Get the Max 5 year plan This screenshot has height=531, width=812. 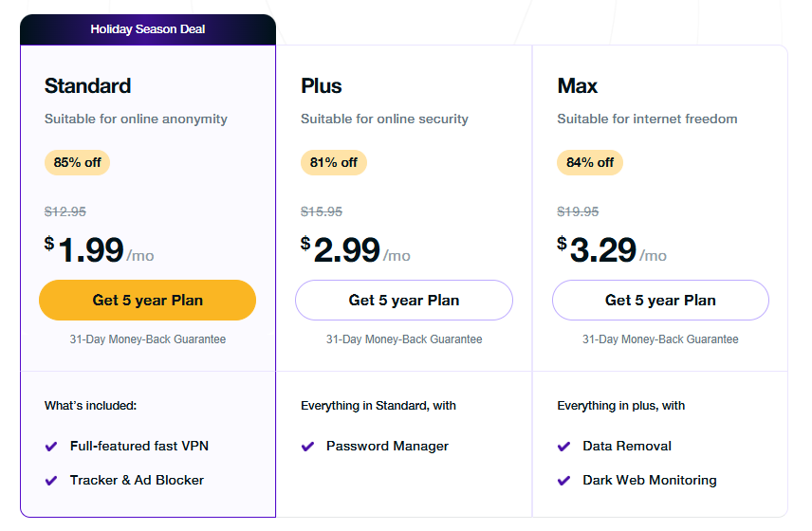point(660,301)
